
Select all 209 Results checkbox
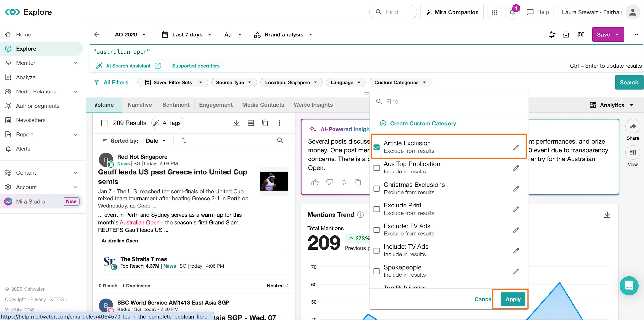[x=104, y=123]
